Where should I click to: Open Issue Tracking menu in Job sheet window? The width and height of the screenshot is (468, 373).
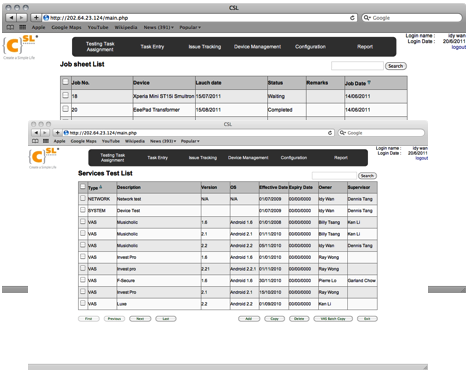(x=205, y=47)
